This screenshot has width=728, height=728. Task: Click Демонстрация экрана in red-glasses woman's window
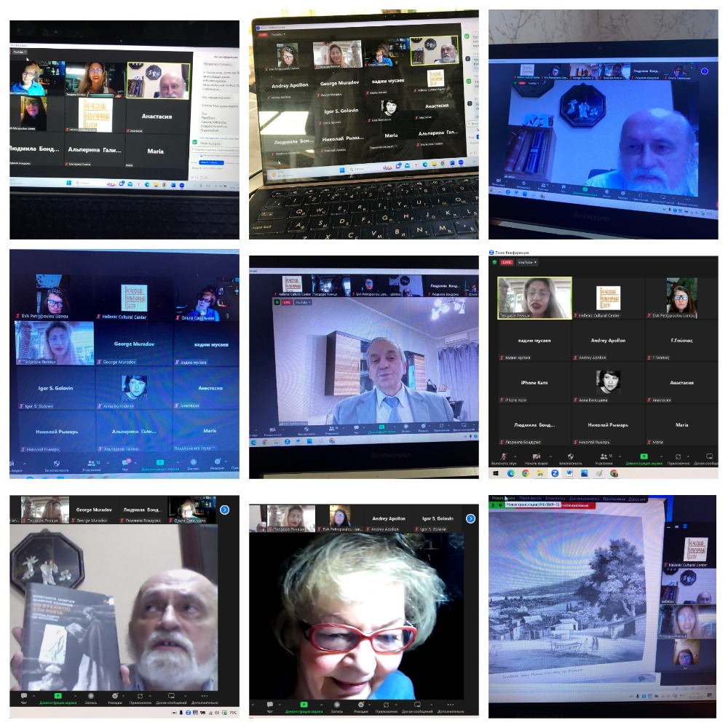304,707
